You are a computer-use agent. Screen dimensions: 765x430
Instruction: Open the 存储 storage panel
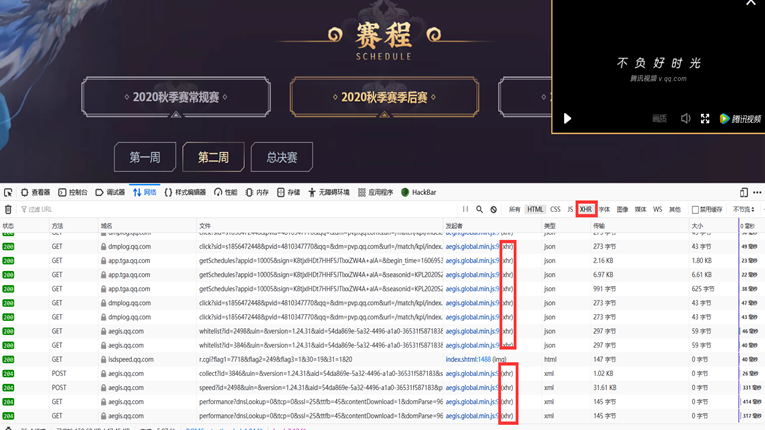(x=288, y=192)
